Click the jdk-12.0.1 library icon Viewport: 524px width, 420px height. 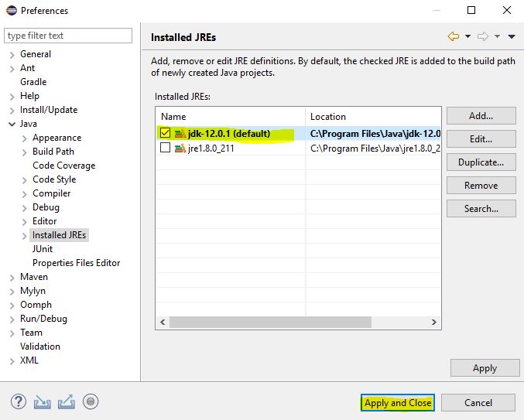tap(180, 134)
